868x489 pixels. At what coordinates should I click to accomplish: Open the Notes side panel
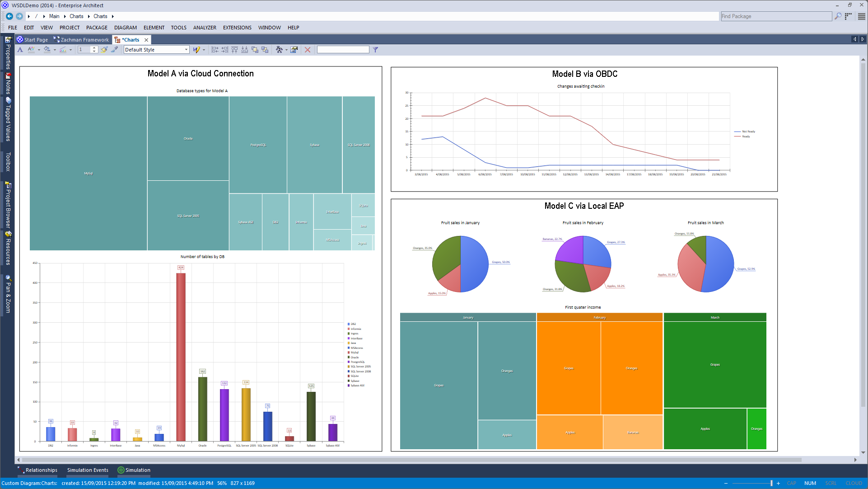[8, 83]
